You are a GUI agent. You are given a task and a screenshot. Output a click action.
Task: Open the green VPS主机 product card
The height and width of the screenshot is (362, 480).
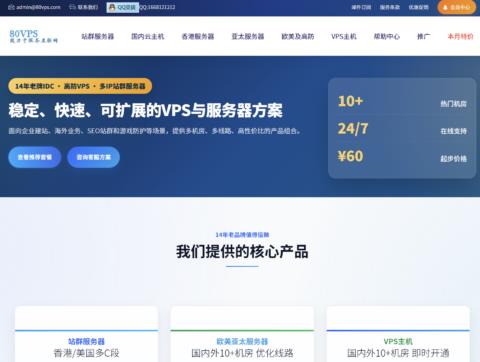(398, 334)
